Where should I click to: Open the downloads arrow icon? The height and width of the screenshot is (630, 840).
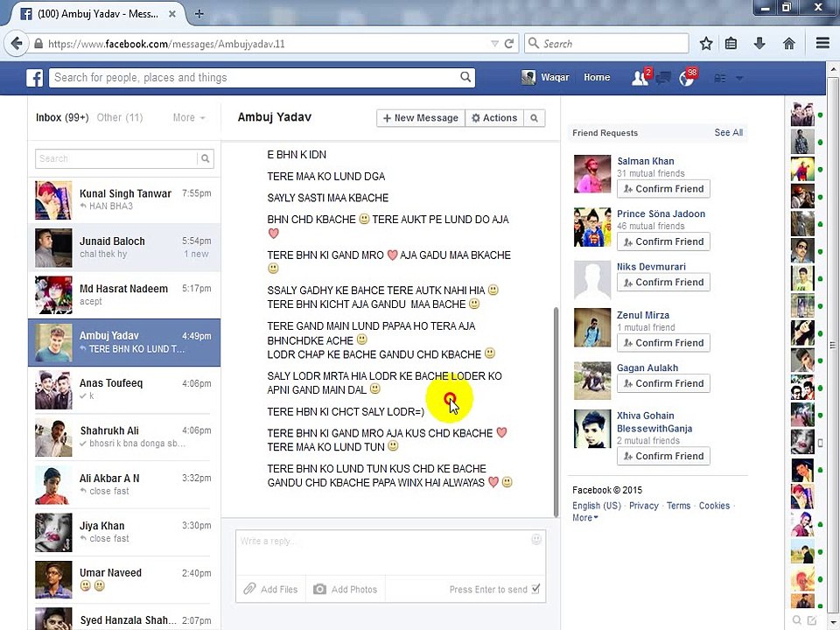[759, 44]
